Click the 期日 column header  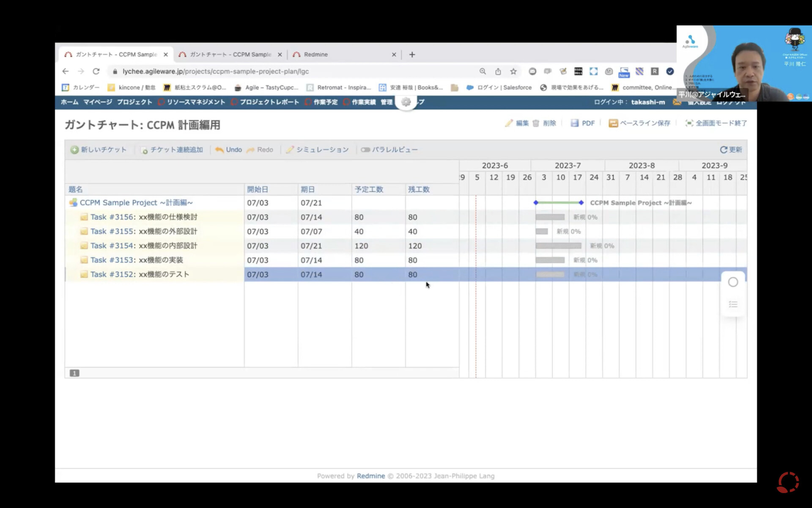(307, 189)
